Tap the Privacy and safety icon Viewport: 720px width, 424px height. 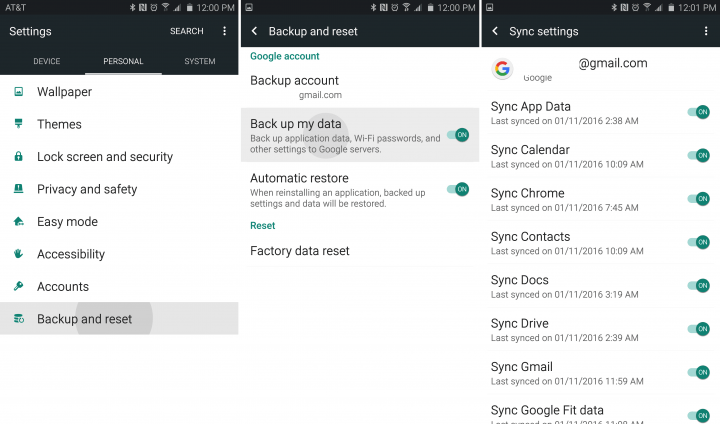[18, 188]
